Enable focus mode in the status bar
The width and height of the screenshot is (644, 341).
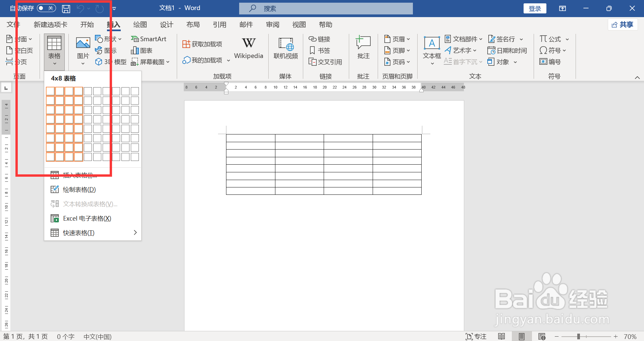476,336
